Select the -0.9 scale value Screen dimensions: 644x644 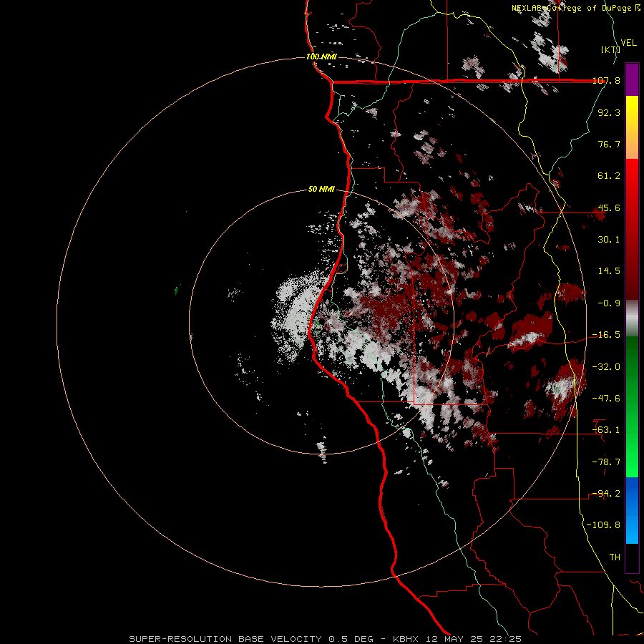click(609, 303)
